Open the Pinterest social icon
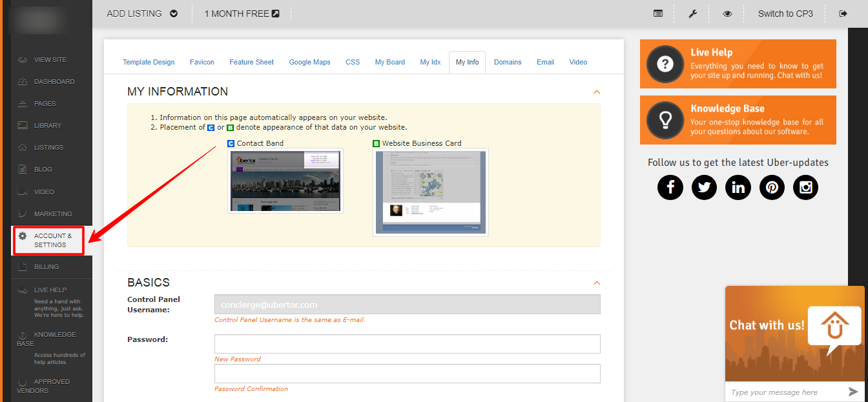 [x=772, y=187]
